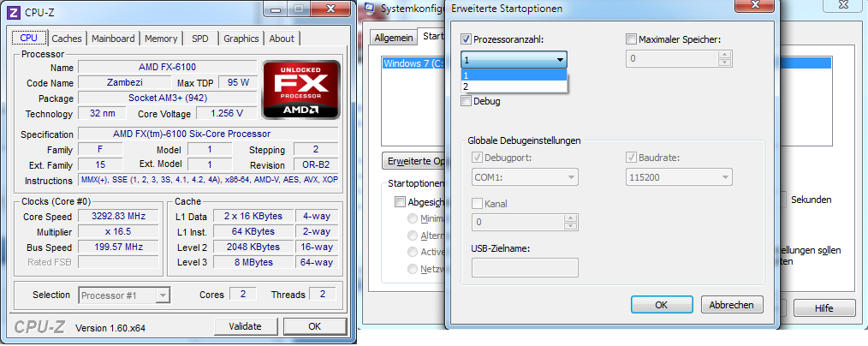Click the Specification field Six-Core Processor
This screenshot has height=346, width=868.
(x=208, y=134)
